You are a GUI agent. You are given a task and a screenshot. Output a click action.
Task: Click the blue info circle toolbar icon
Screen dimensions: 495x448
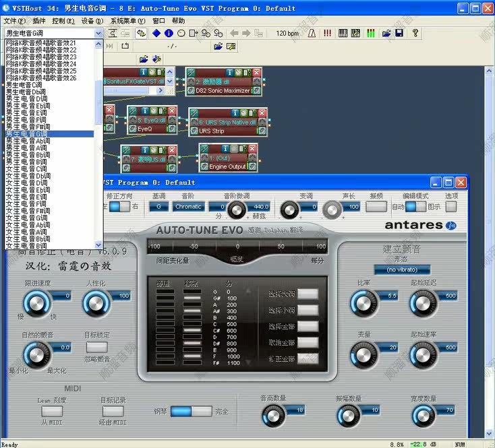point(169,33)
